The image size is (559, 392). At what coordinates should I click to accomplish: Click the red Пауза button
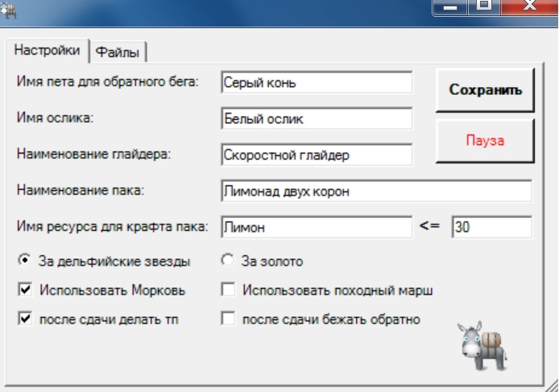485,141
